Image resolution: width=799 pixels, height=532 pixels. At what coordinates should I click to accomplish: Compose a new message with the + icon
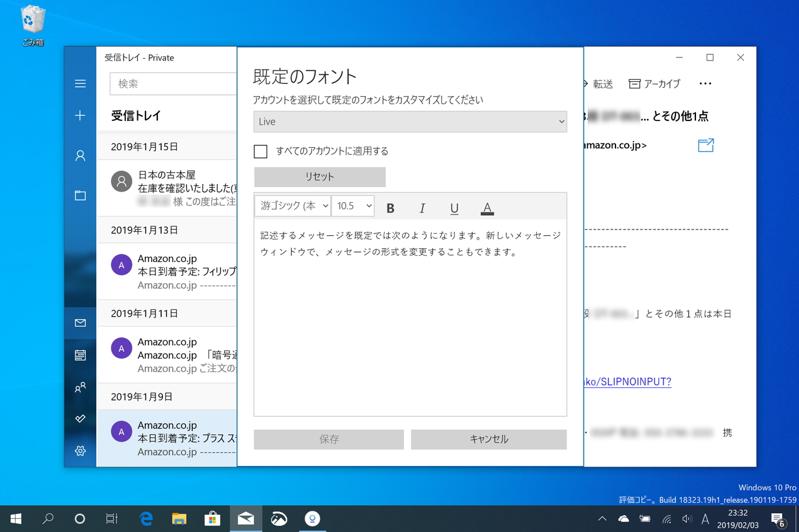pyautogui.click(x=79, y=115)
